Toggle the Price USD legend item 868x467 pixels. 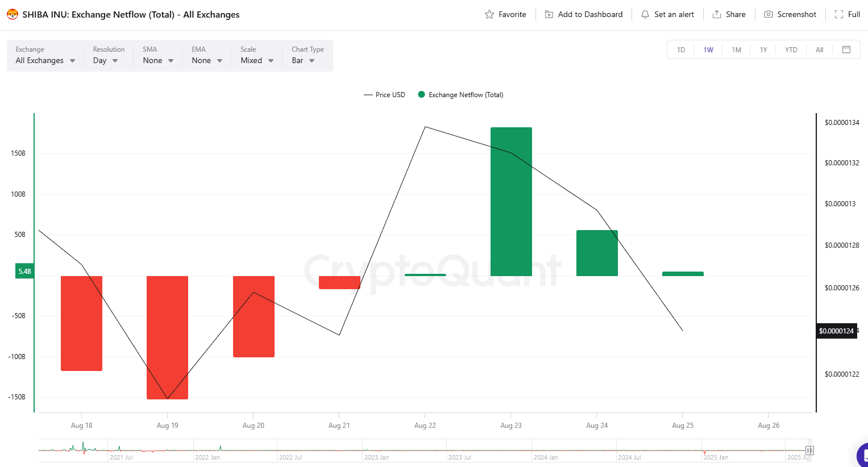coord(384,94)
